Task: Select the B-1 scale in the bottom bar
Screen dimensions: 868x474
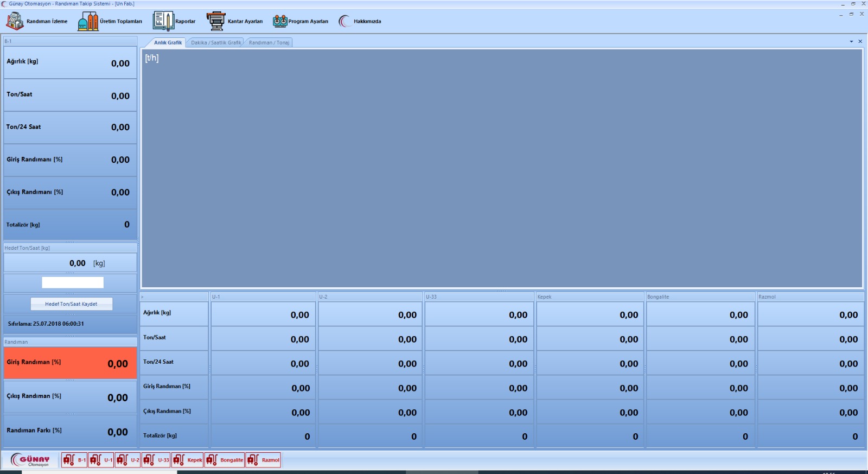Action: 74,460
